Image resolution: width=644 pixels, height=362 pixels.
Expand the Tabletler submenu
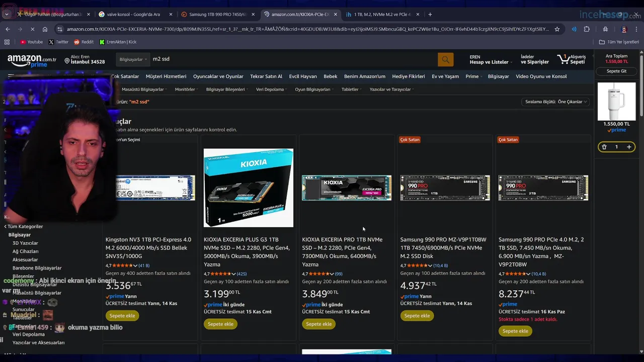pyautogui.click(x=352, y=89)
